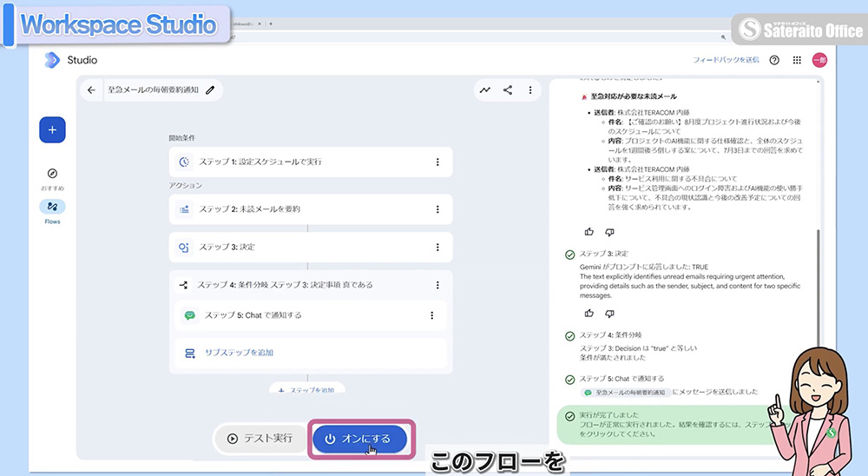Open step 3 決定

[311, 248]
